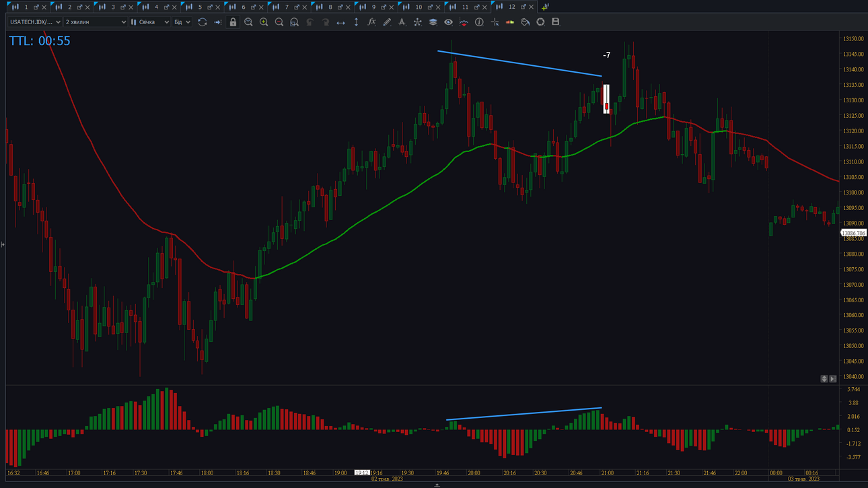
Task: Toggle the crosshair cursor icon
Action: coord(495,22)
